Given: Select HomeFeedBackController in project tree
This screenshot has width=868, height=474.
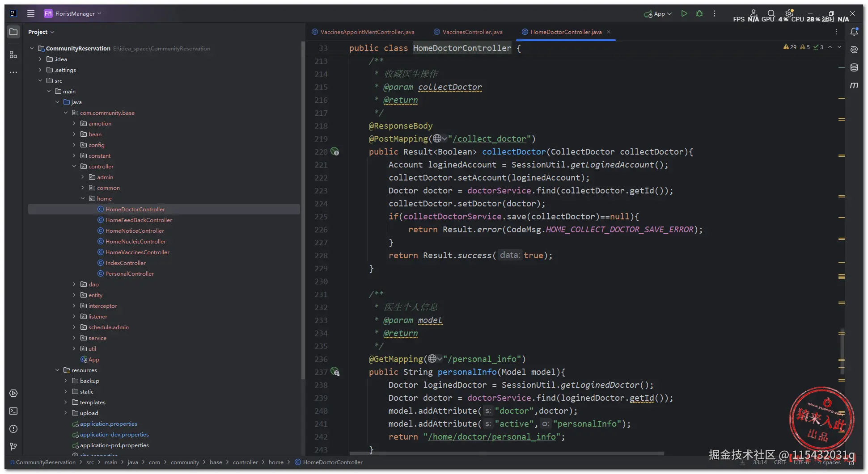Looking at the screenshot, I should coord(139,220).
